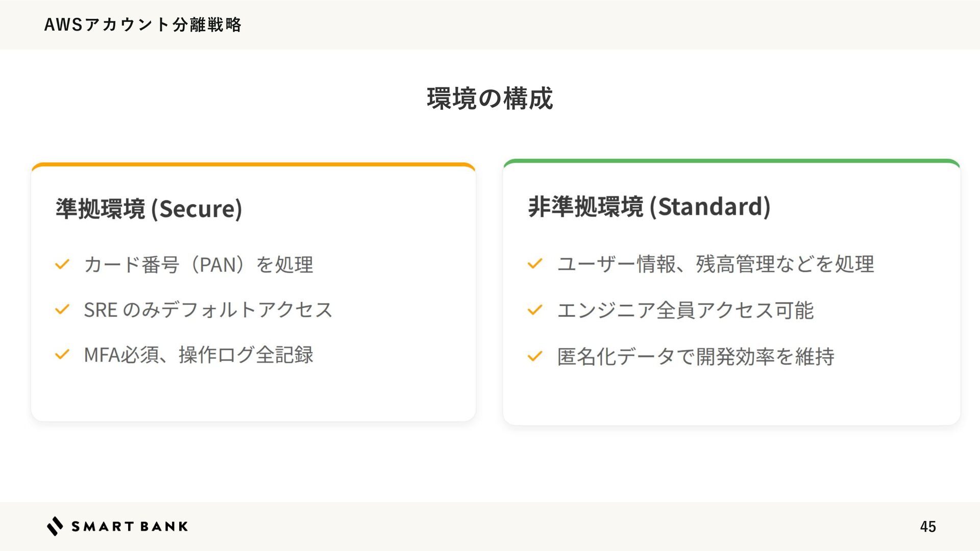
Task: Click checkmark beside MFA必須、操作ログ全記録
Action: [x=62, y=355]
